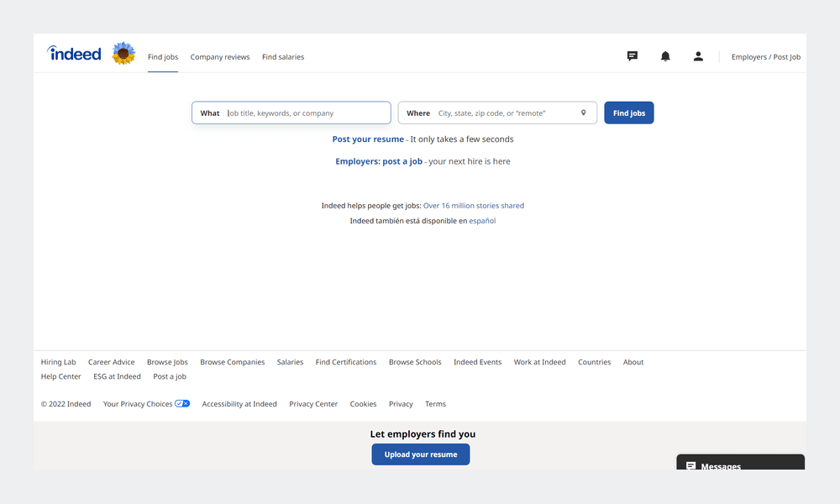Open the Company reviews tab
The width and height of the screenshot is (840, 504).
[x=220, y=57]
